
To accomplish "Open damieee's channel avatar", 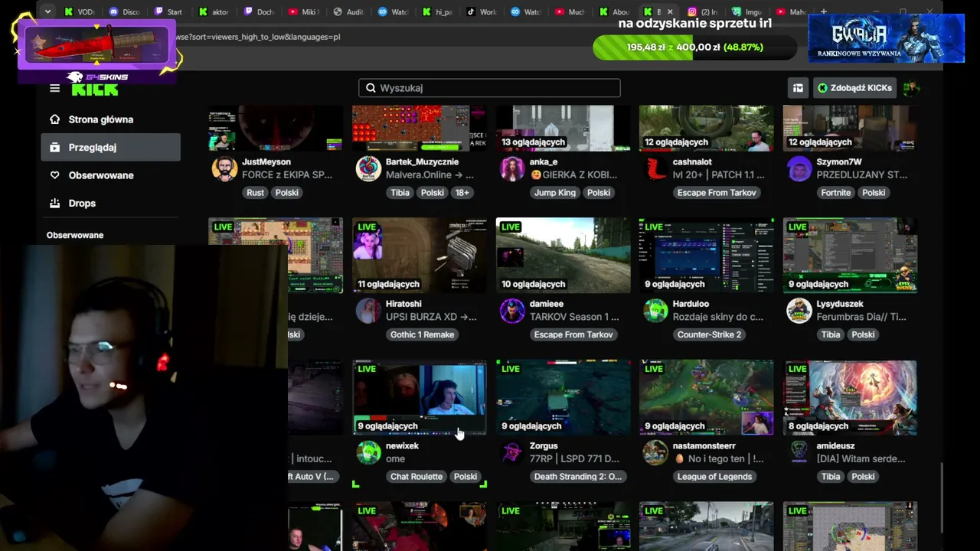I will click(512, 310).
